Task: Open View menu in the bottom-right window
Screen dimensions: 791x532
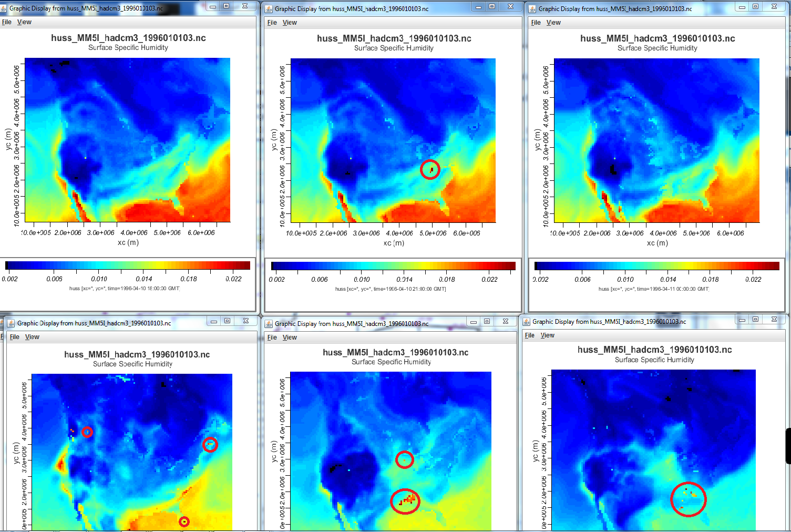Action: (x=547, y=335)
